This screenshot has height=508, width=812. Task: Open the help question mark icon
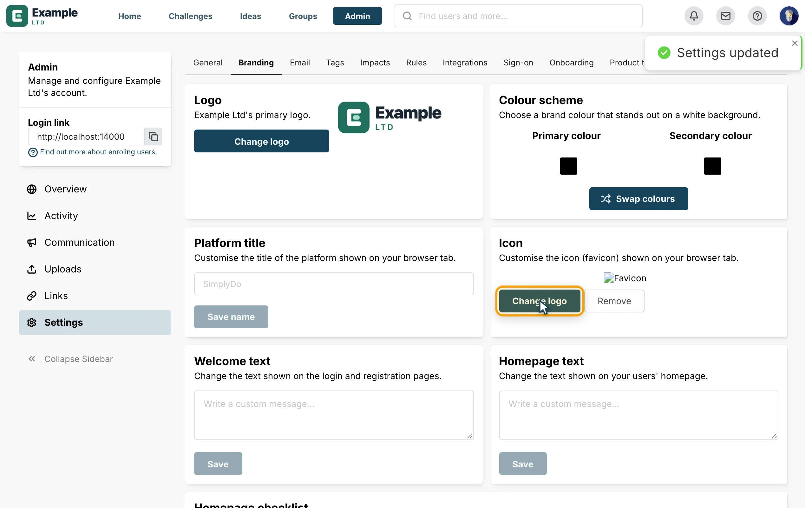pos(757,16)
